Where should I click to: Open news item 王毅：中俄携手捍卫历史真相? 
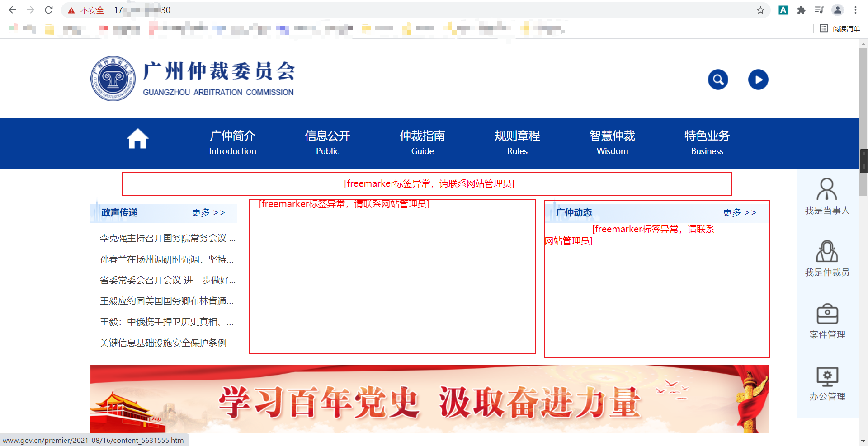(167, 322)
